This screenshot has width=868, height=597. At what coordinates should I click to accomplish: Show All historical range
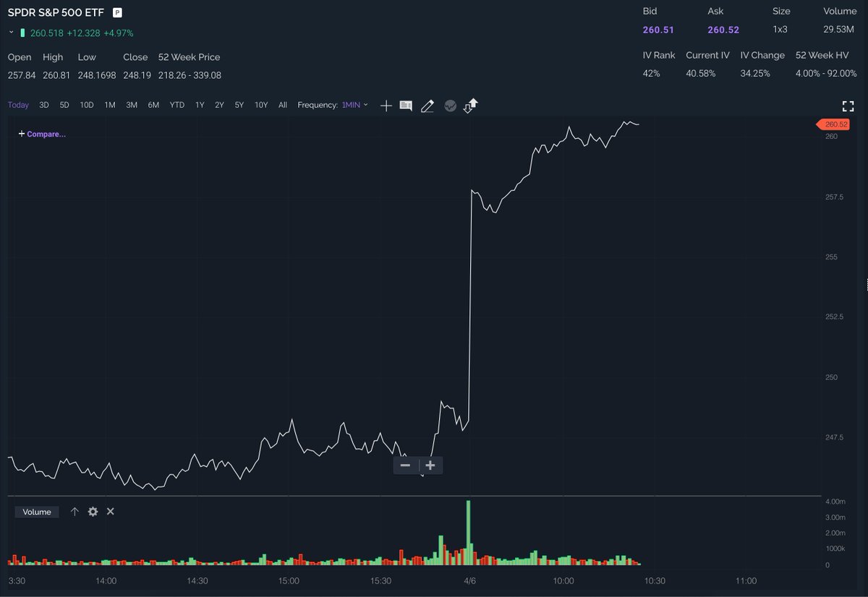(x=283, y=105)
